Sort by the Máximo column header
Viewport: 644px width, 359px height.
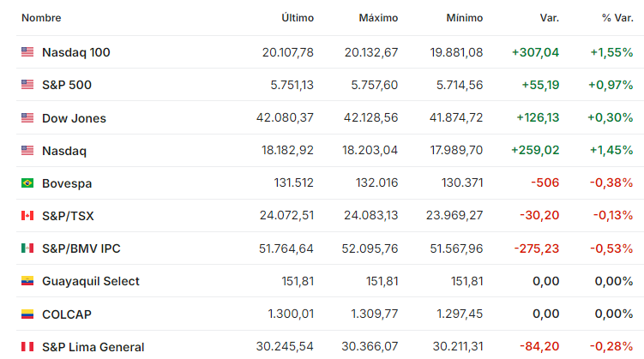click(x=378, y=18)
